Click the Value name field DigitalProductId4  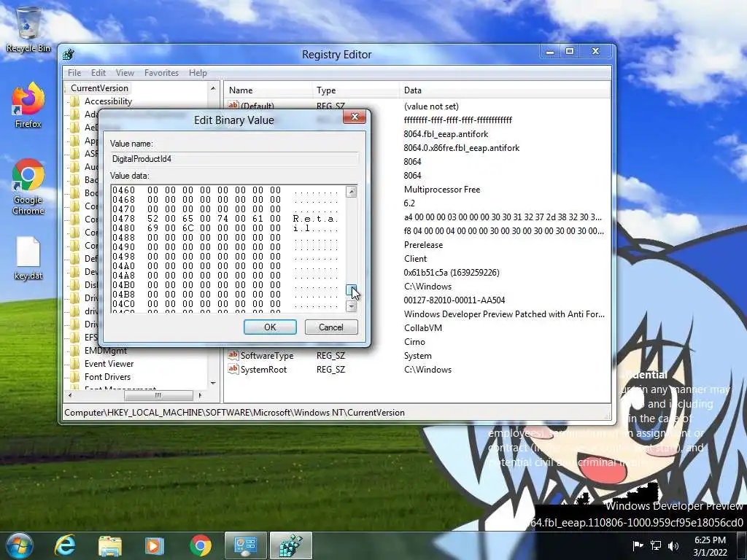pyautogui.click(x=234, y=158)
